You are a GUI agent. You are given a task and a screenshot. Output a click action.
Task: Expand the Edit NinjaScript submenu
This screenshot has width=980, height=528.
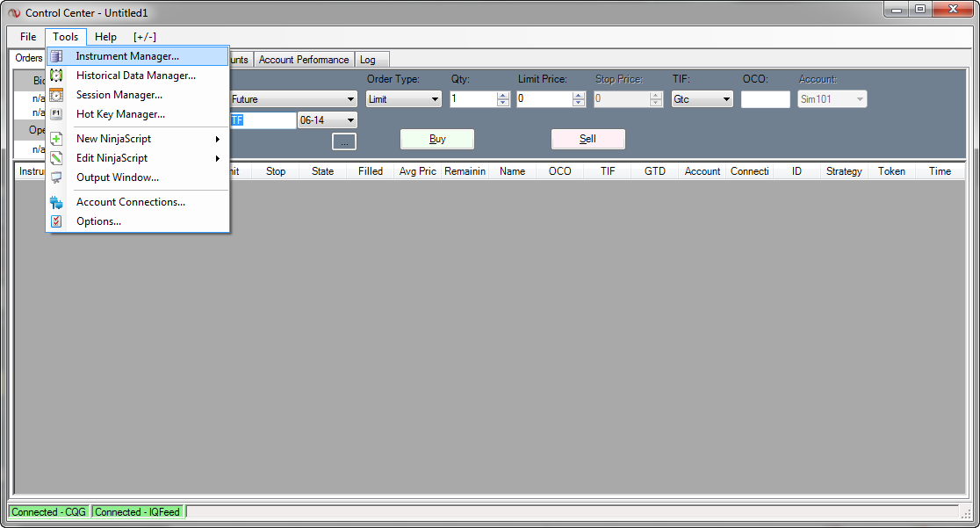click(138, 158)
